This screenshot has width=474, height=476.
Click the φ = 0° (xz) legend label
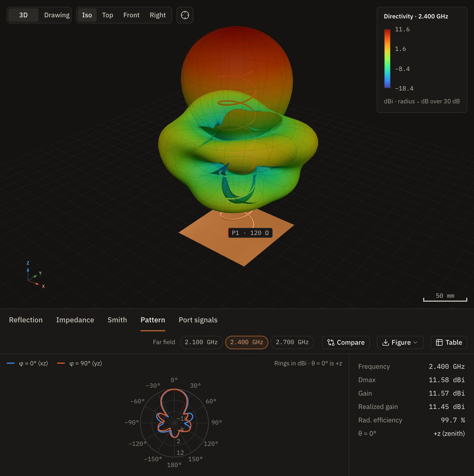tap(34, 363)
